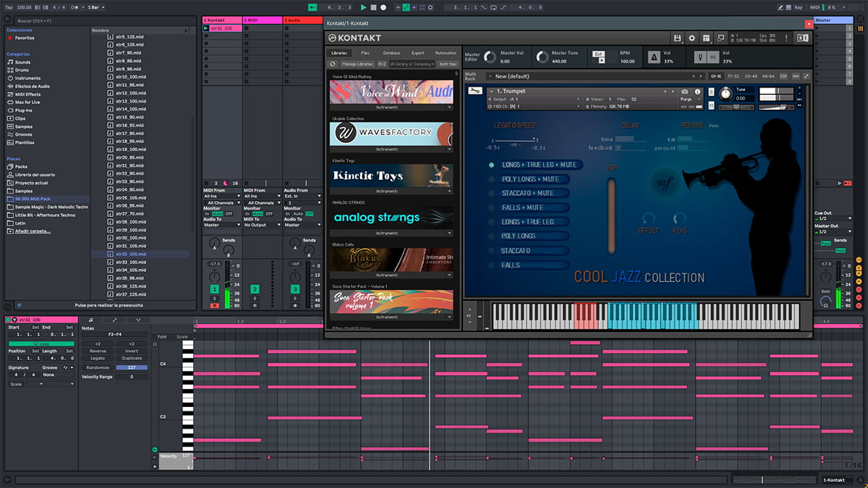
Task: Toggle the Kontakt metronome icon
Action: coord(654,57)
